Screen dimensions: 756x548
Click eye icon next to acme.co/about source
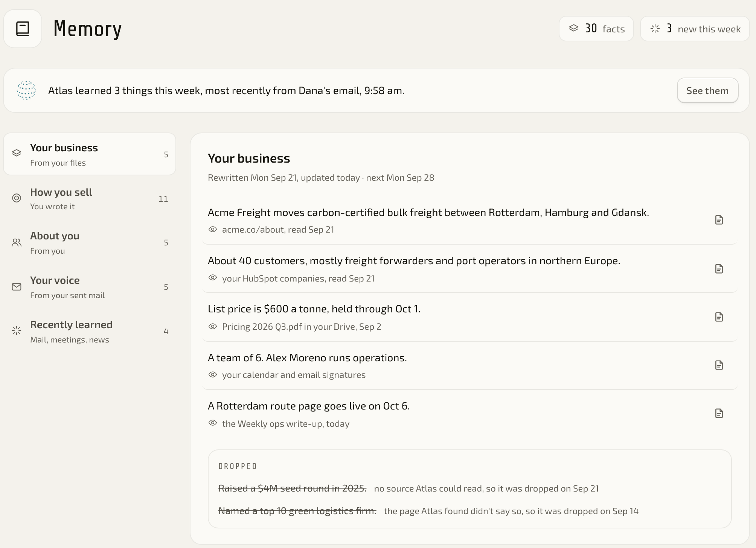point(213,229)
